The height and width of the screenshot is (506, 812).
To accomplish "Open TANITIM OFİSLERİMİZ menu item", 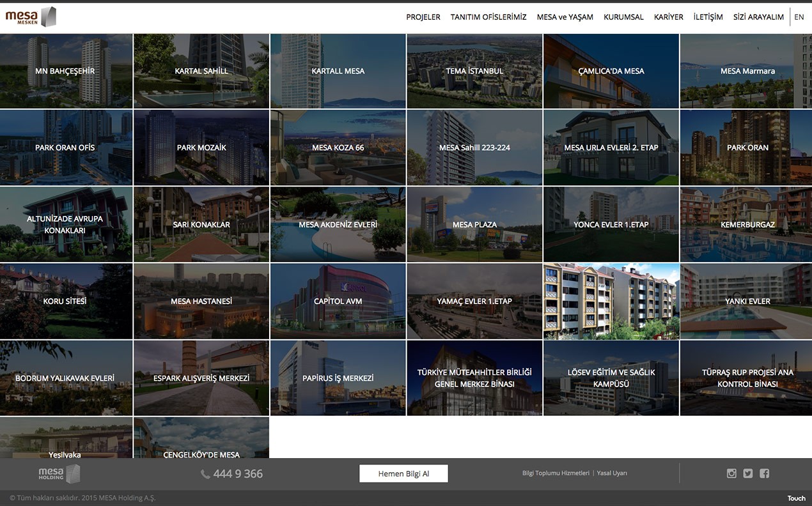I will point(488,17).
